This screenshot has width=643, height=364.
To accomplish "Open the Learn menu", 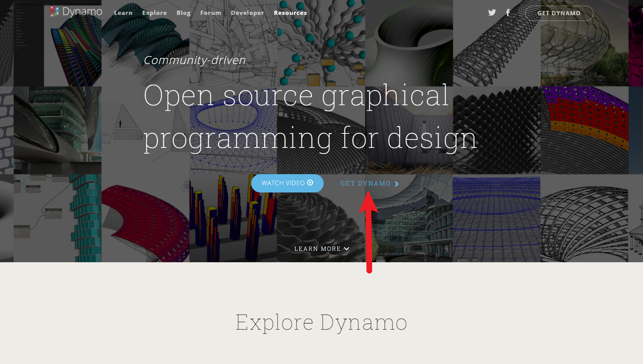I will click(x=123, y=13).
